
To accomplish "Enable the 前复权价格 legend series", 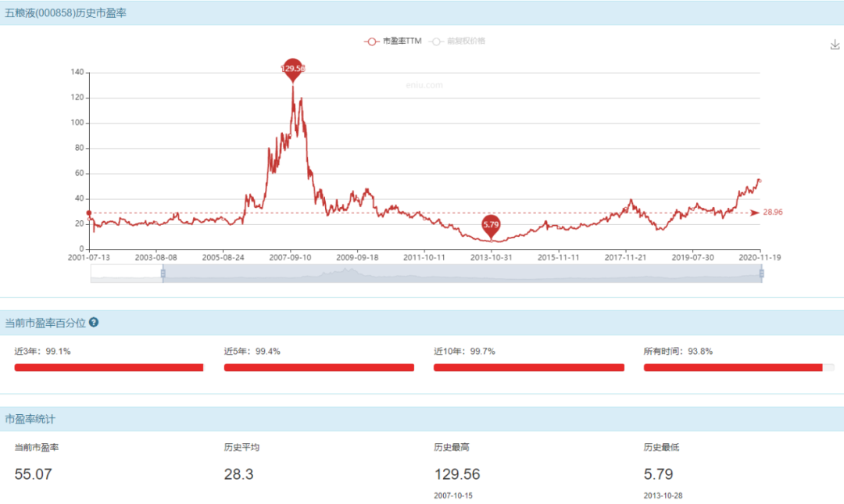I will tap(457, 41).
